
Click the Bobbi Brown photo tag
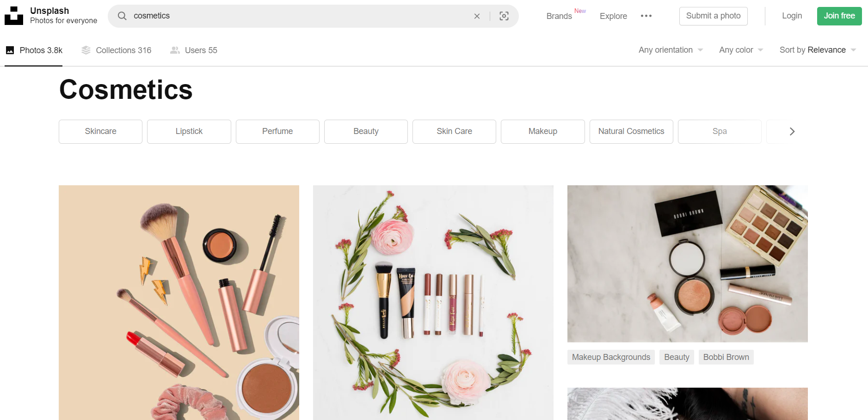point(726,357)
